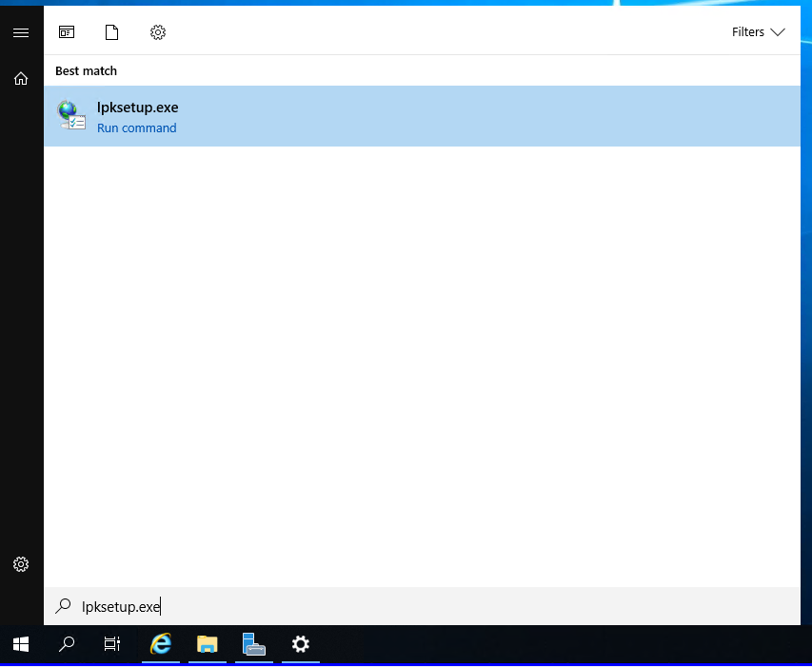Click the Start button
This screenshot has height=667, width=812.
[20, 644]
